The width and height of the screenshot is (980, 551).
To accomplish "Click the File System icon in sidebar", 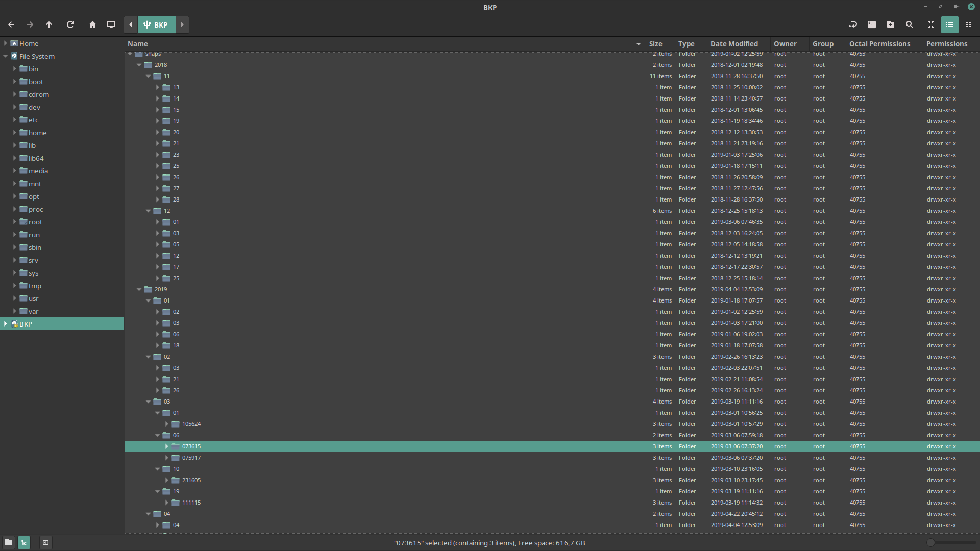I will click(x=14, y=56).
